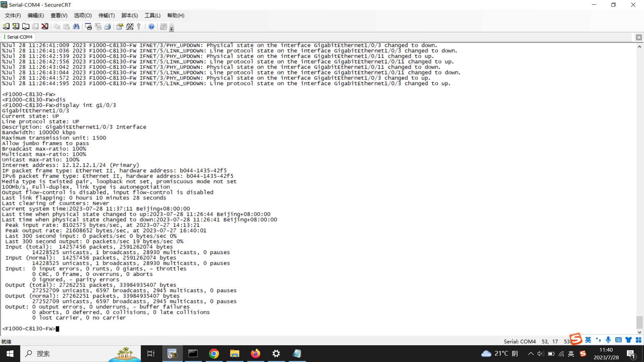Show hidden system tray icons chevron
This screenshot has width=644, height=362.
pos(531,354)
